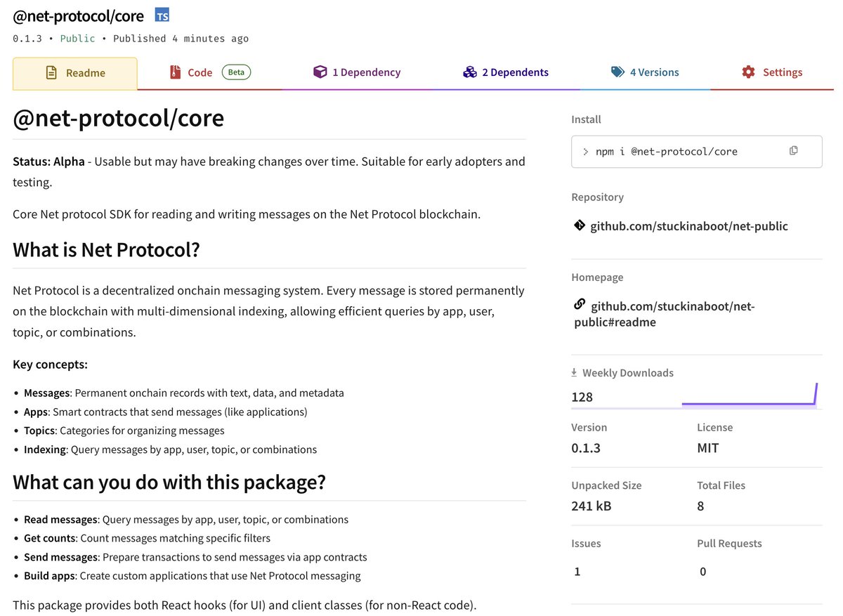Click the 'Repository' sidebar label
Viewport: 843px width, 616px height.
pos(597,197)
